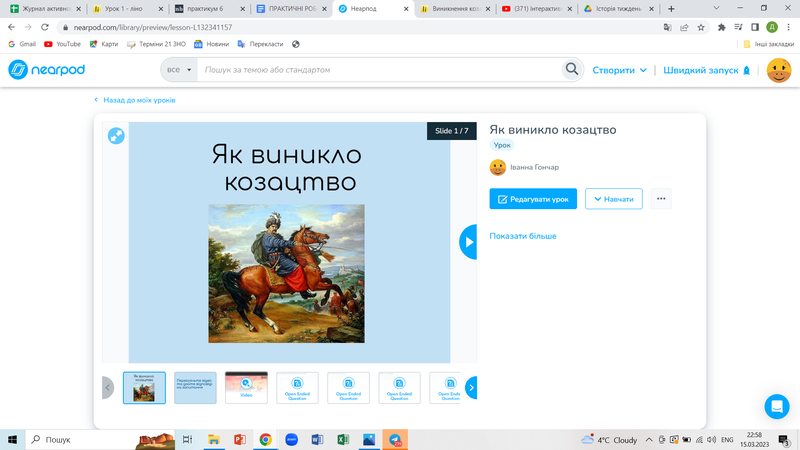This screenshot has width=800, height=450.
Task: Open the chat support bubble
Action: 777,406
